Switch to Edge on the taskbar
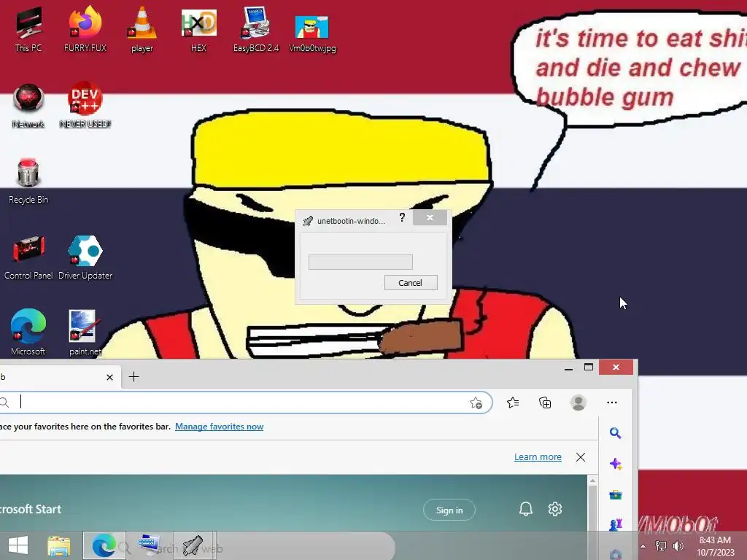 [x=104, y=545]
